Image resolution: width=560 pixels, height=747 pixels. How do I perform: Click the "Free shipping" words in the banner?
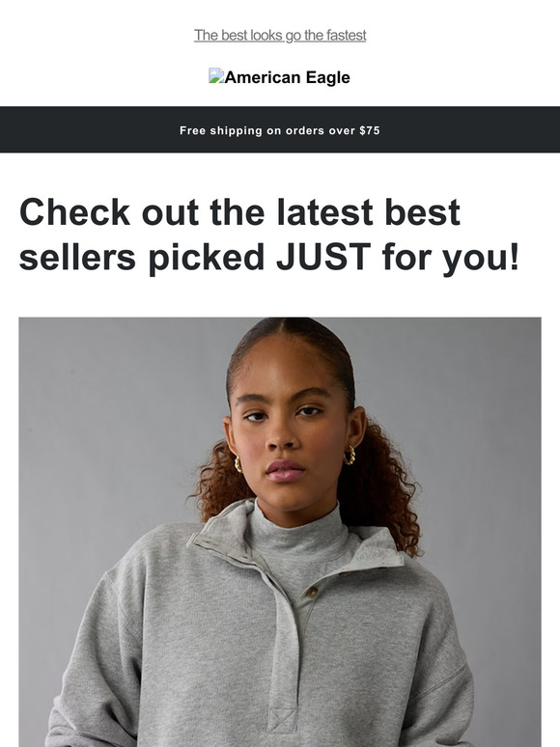pyautogui.click(x=221, y=130)
